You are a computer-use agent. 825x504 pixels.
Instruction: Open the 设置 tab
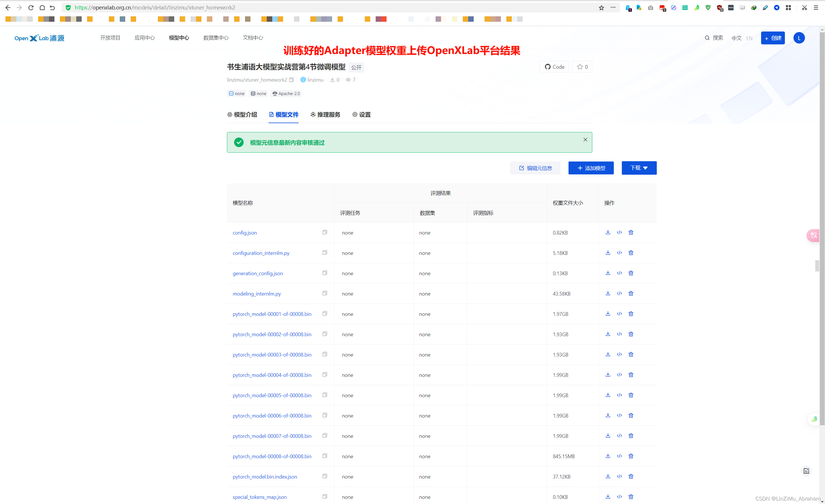361,115
